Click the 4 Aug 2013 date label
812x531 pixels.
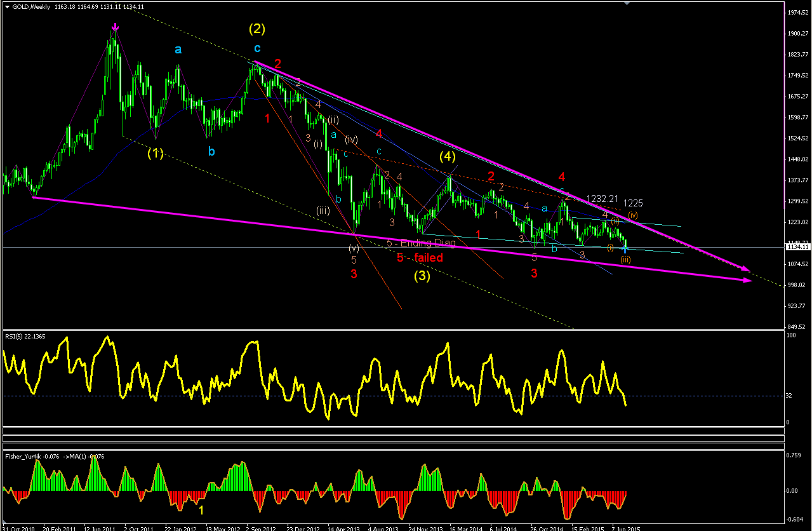tap(383, 528)
